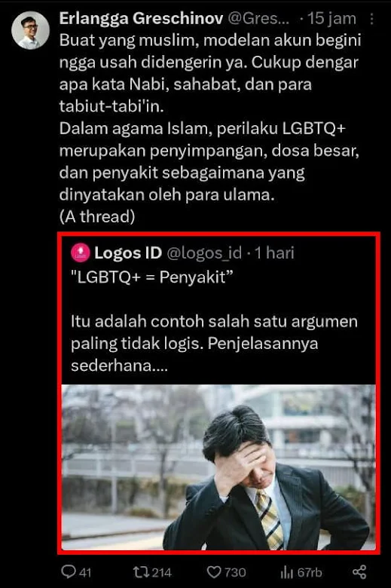Open Erlangga Greschinov's profile picture
391x588 pixels.
(x=30, y=31)
